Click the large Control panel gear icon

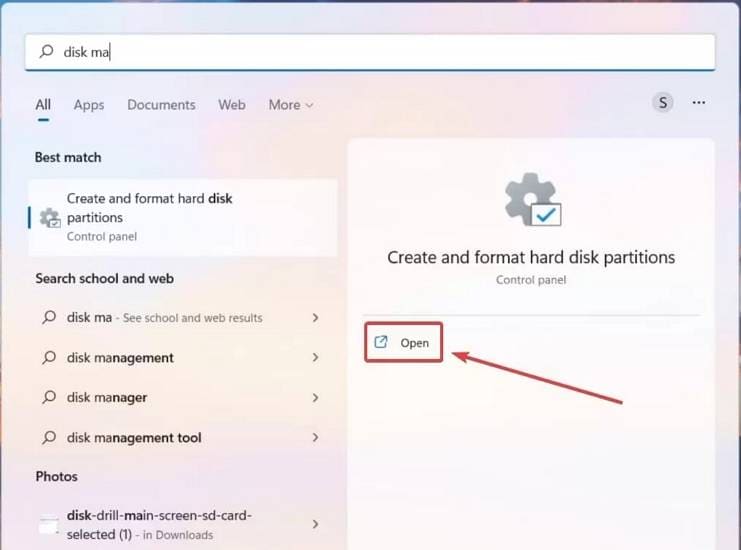click(533, 199)
